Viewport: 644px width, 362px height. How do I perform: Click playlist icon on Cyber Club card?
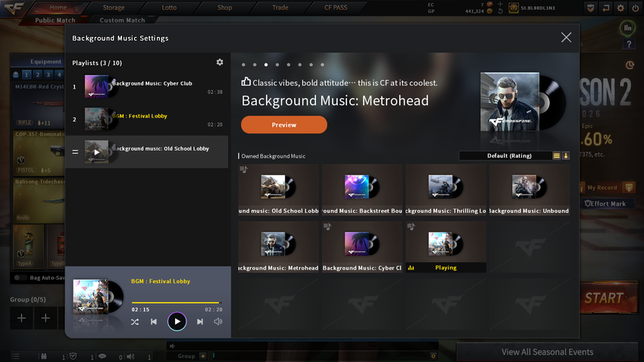click(327, 226)
